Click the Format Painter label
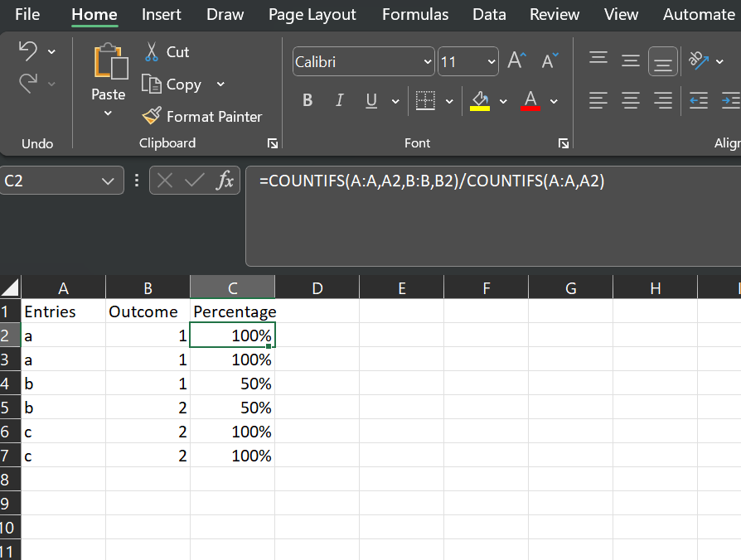This screenshot has height=560, width=741. click(x=214, y=117)
